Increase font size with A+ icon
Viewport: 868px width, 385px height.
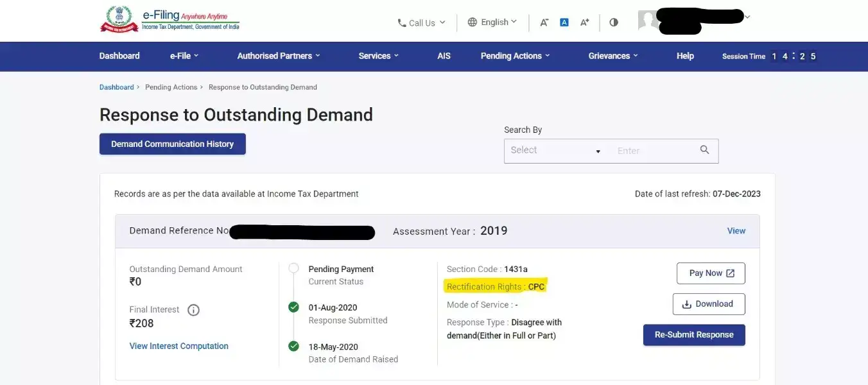(584, 22)
